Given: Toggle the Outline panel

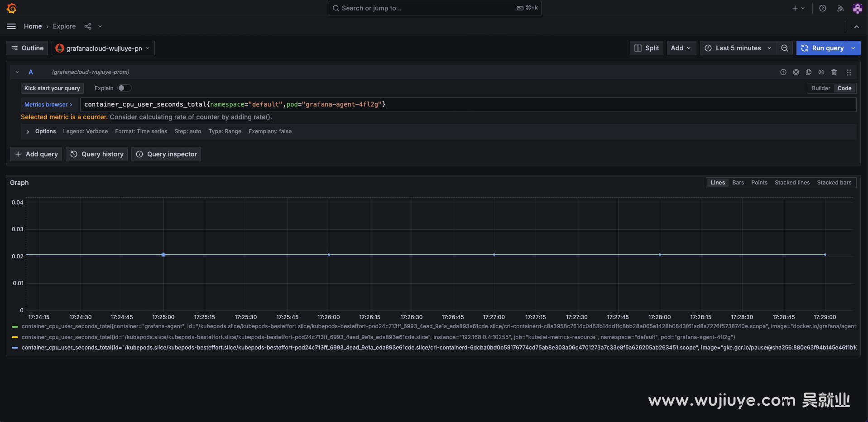Looking at the screenshot, I should (x=27, y=48).
